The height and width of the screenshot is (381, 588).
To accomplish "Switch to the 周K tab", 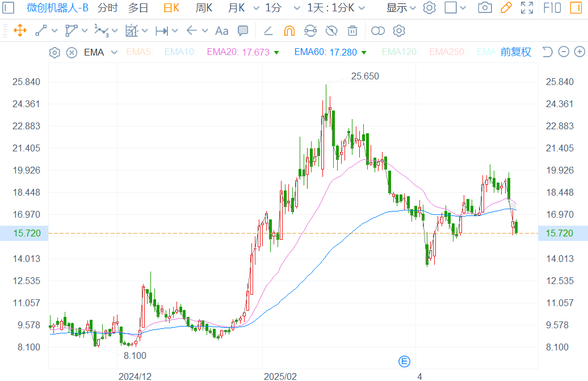I will click(x=204, y=8).
